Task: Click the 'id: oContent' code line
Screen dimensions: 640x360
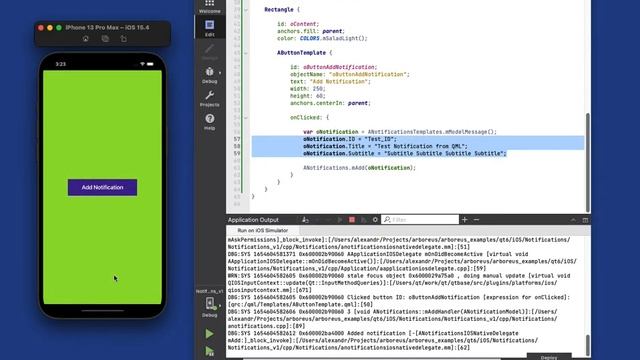Action: 298,24
